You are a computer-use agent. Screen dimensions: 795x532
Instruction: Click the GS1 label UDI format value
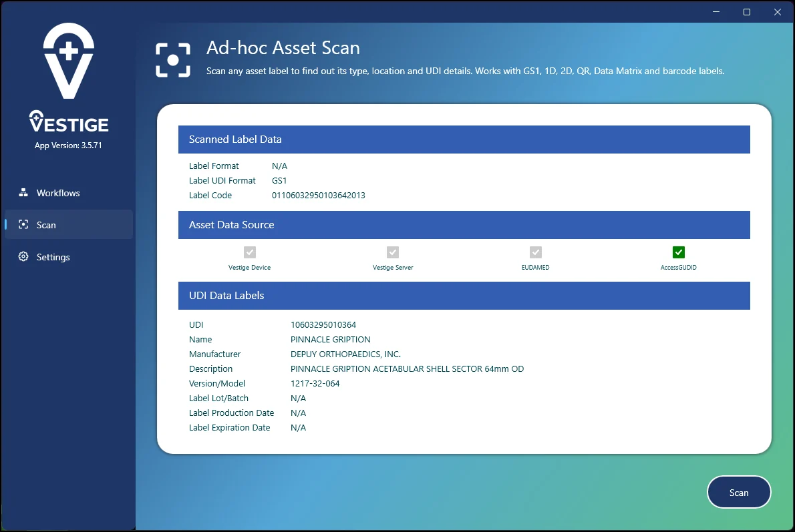tap(279, 180)
